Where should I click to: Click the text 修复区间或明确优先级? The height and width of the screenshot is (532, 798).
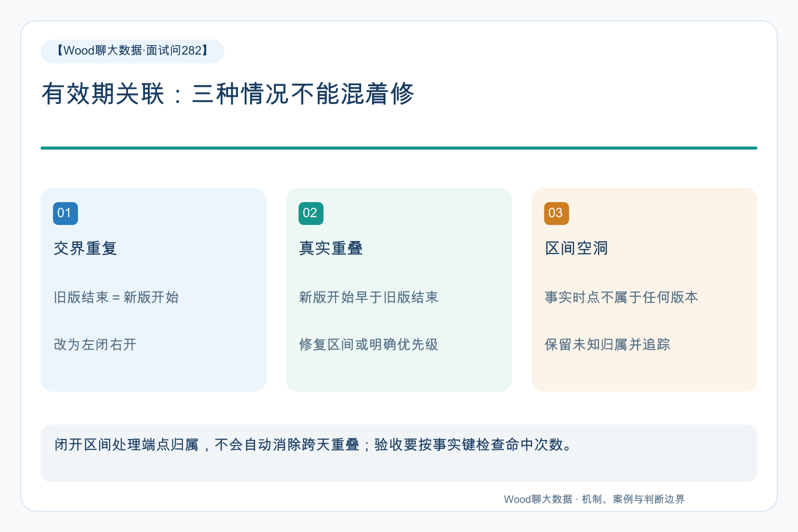(x=369, y=344)
